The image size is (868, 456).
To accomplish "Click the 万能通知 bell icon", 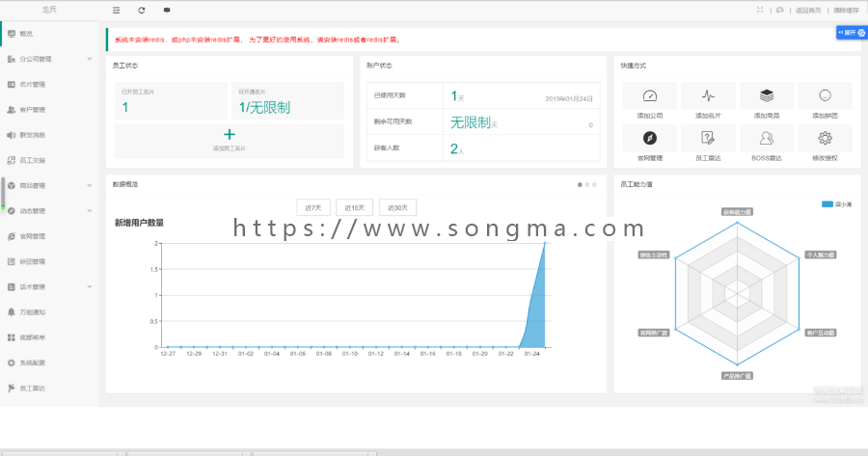I will pos(11,312).
